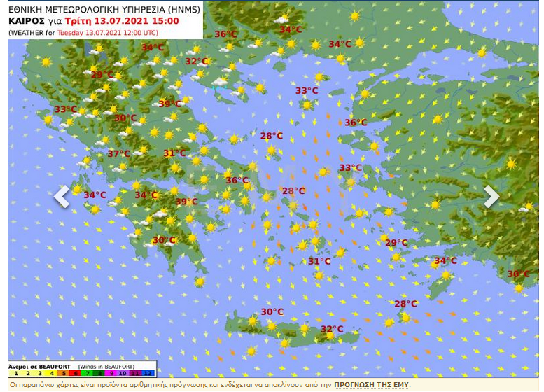544x392 pixels.
Task: Click the cloudy sun icon above the top 34°C label
Action: point(282,18)
